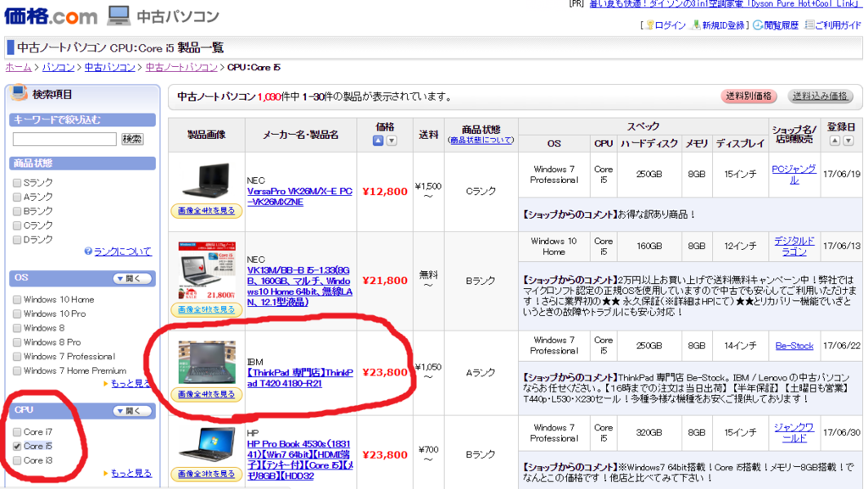This screenshot has width=868, height=489.
Task: Uncheck the Core i5 checkbox
Action: tap(18, 446)
